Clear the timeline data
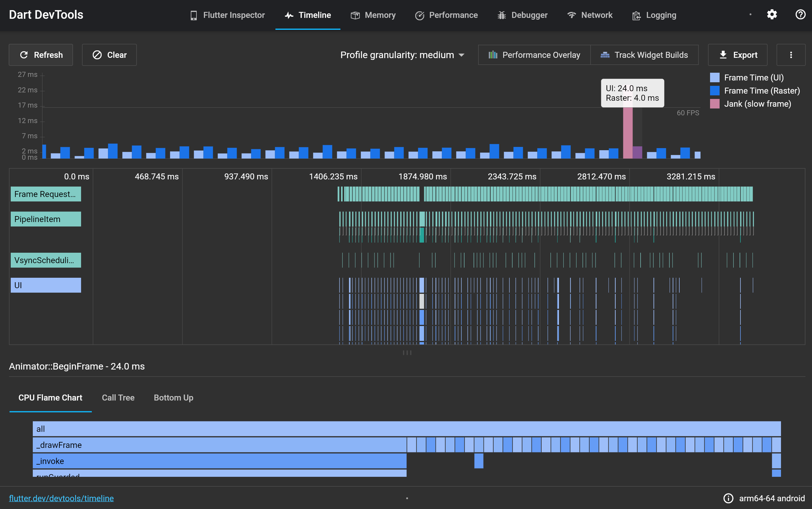Image resolution: width=812 pixels, height=509 pixels. click(x=109, y=55)
